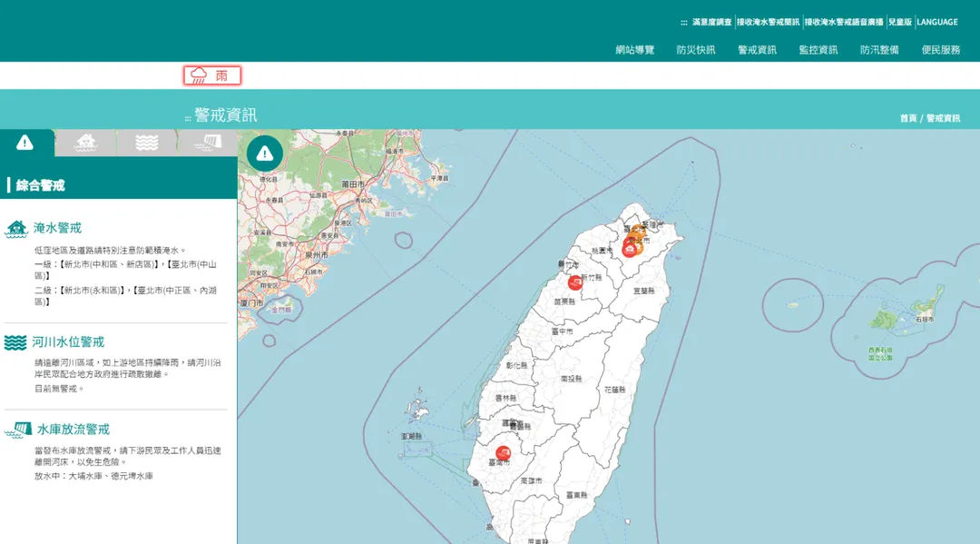Click the 莆田市 label on the map
Screen dimensions: 980x544
pyautogui.click(x=353, y=184)
